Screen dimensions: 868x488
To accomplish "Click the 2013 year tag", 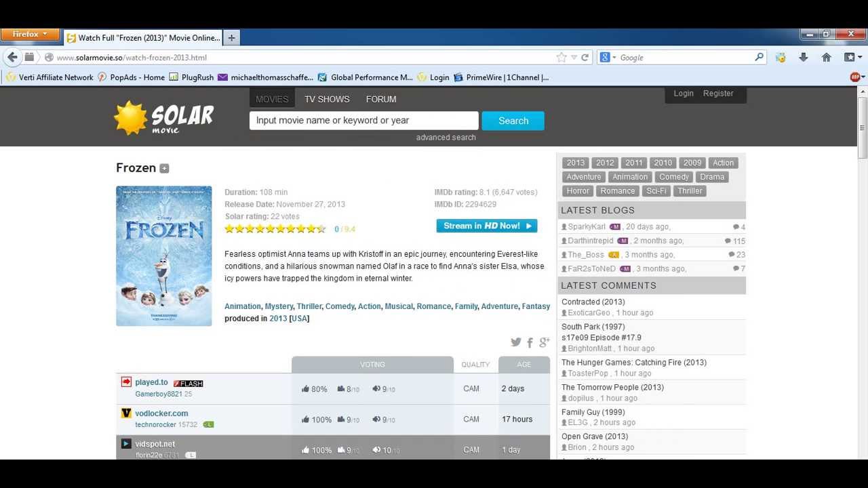I will click(576, 163).
